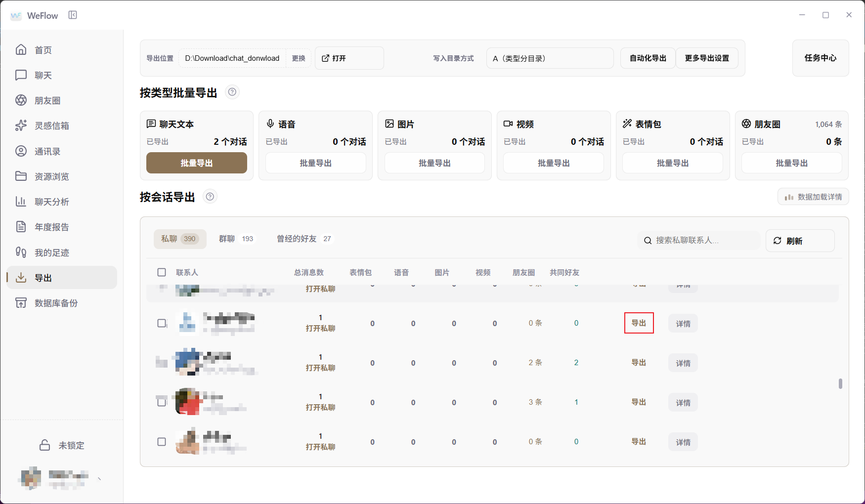Check the last contact row checkbox
865x504 pixels.
[x=162, y=442]
